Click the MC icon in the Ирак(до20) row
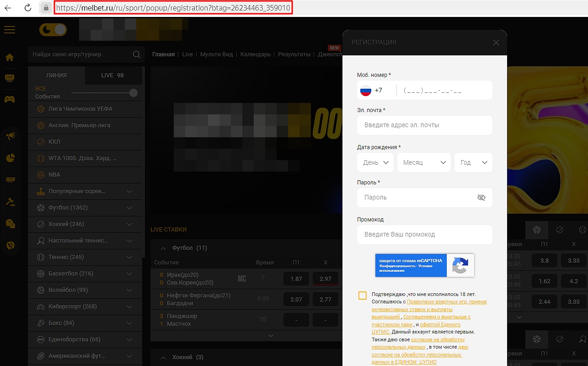The height and width of the screenshot is (366, 588). [x=242, y=279]
